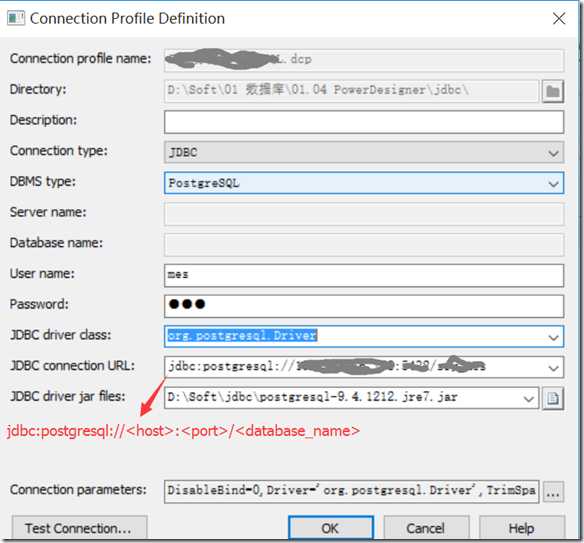Click the folder browse icon beside Directory

(x=553, y=91)
